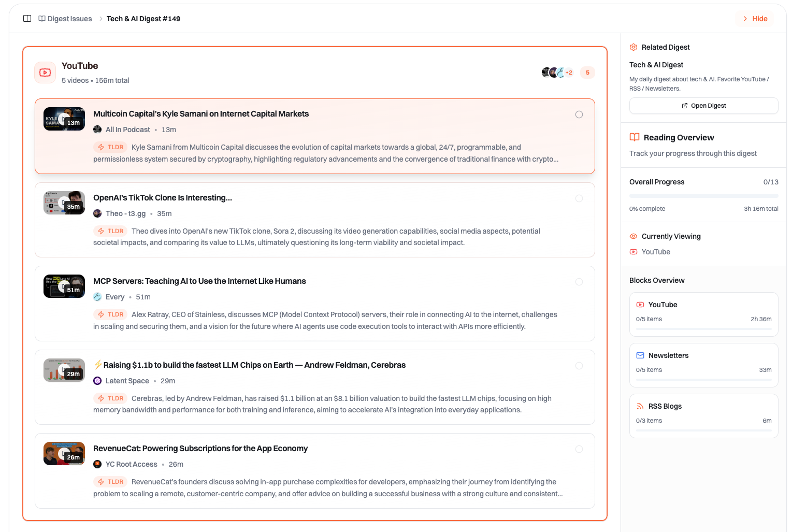Click TLDR badge on MCP Servers video
The image size is (792, 532).
(x=110, y=314)
